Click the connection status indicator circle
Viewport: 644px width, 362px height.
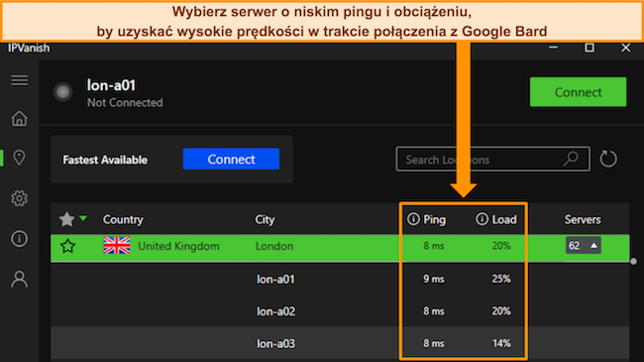[x=62, y=91]
